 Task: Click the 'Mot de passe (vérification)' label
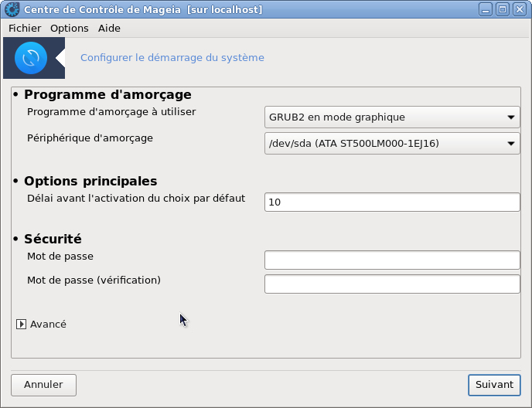pyautogui.click(x=94, y=280)
